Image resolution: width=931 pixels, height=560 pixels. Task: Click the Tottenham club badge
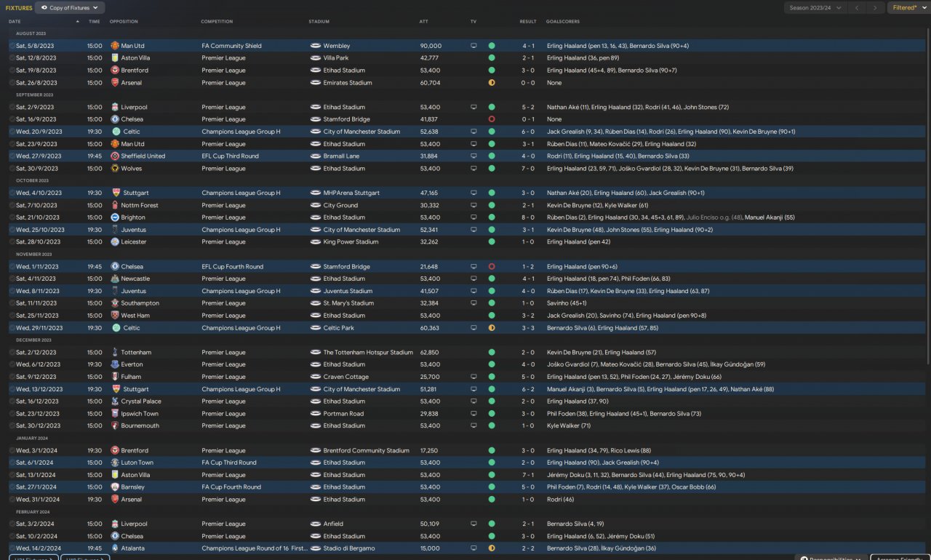pyautogui.click(x=115, y=352)
